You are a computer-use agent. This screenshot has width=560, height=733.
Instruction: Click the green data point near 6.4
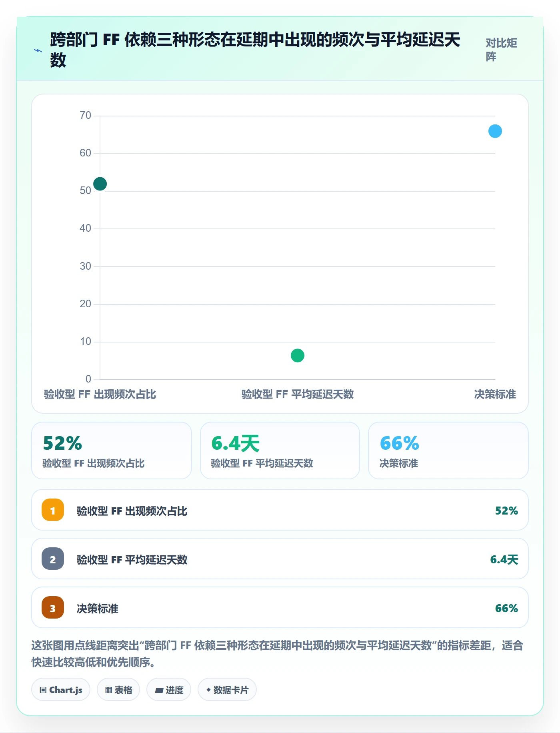coord(298,355)
